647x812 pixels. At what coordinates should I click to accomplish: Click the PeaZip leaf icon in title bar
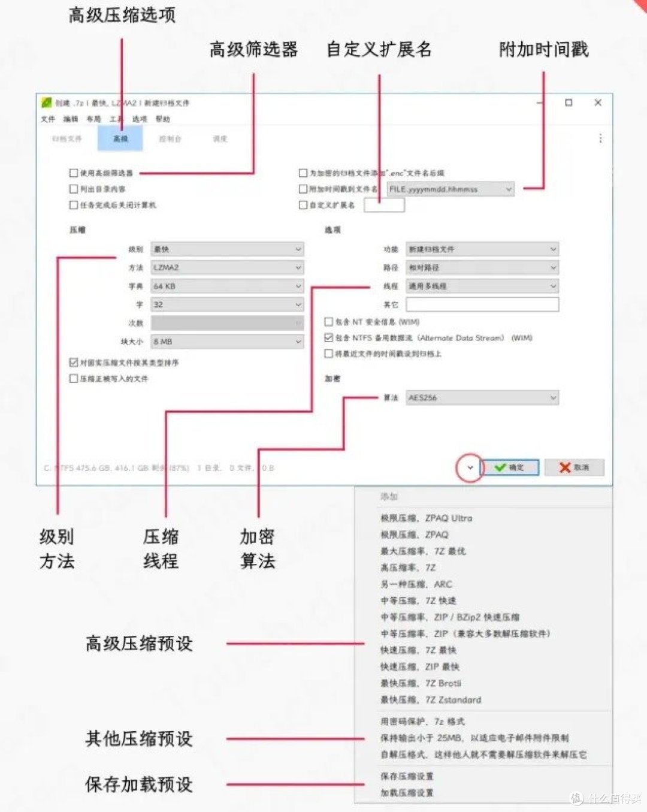pyautogui.click(x=46, y=102)
